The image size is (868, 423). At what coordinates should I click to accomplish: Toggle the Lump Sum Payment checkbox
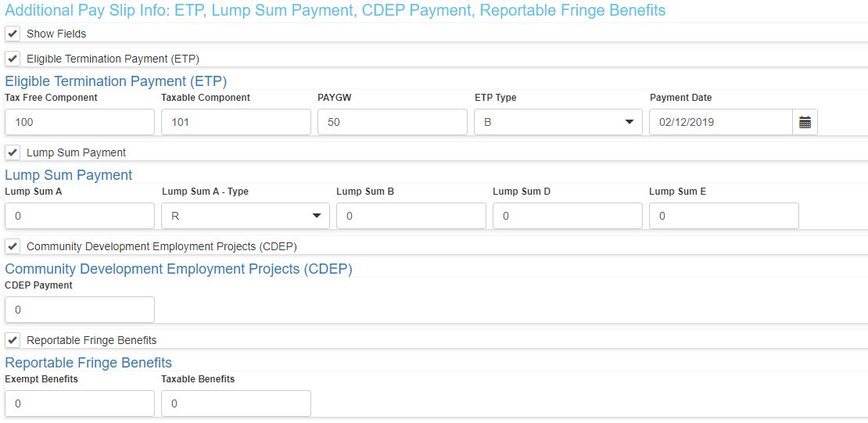(13, 152)
